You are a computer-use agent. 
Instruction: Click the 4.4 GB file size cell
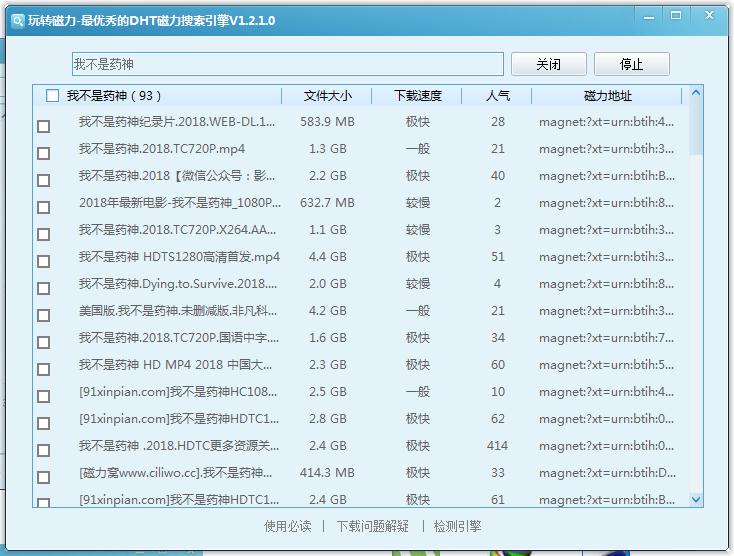click(x=327, y=257)
